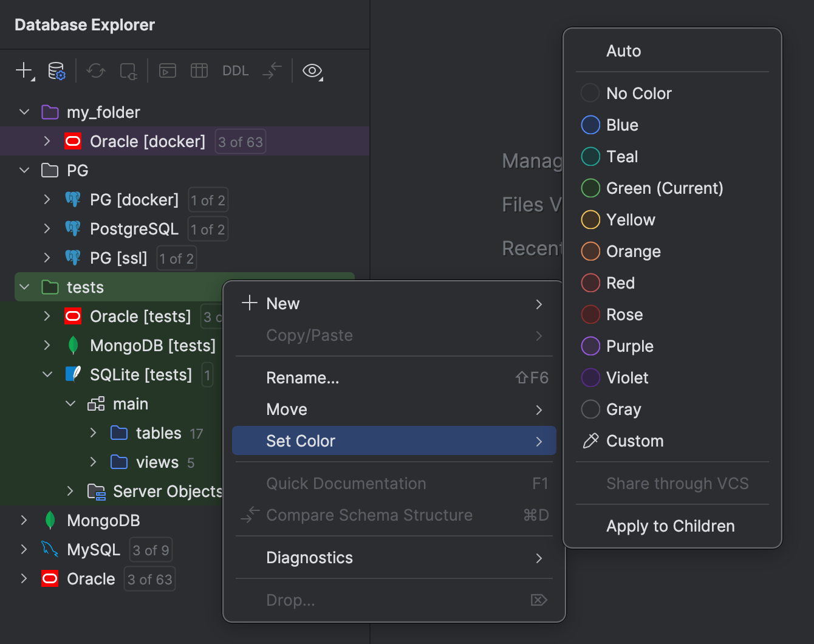The image size is (814, 644).
Task: Open the Diagnostics submenu
Action: point(394,558)
